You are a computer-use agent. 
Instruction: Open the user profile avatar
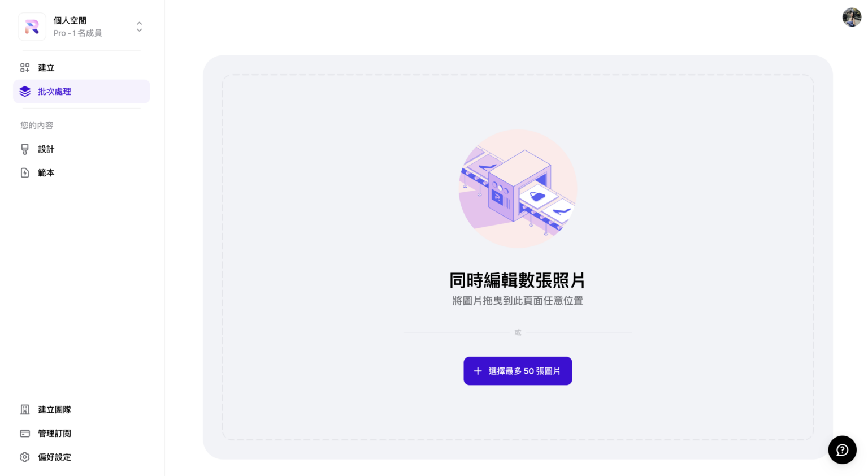(852, 18)
